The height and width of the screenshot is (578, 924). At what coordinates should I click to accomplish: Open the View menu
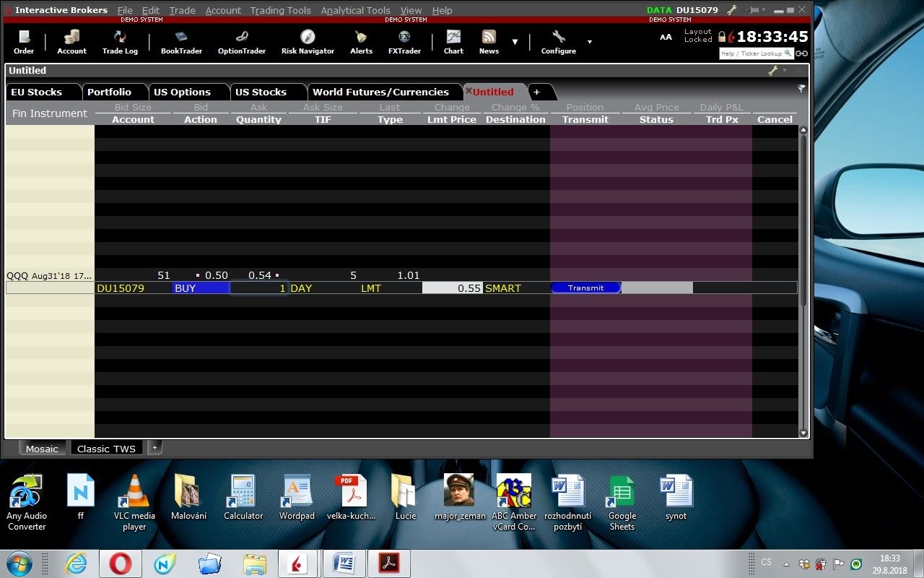coord(411,10)
